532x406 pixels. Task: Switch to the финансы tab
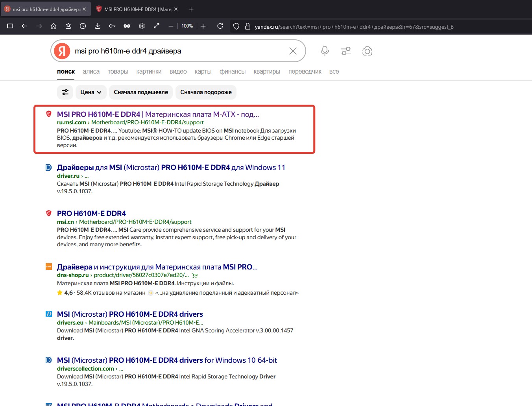(233, 72)
